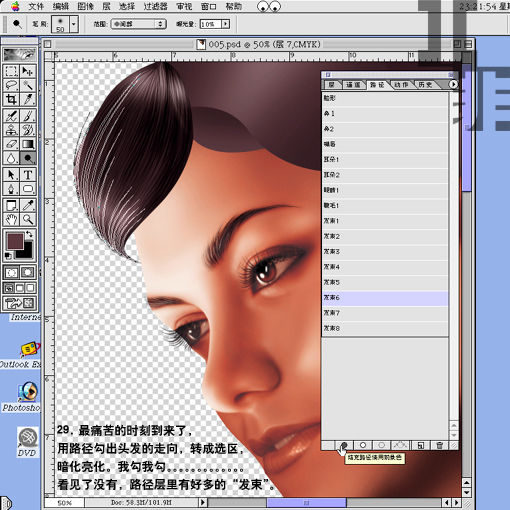The image size is (510, 510).
Task: Select the Eyedropper tool
Action: coord(28,205)
